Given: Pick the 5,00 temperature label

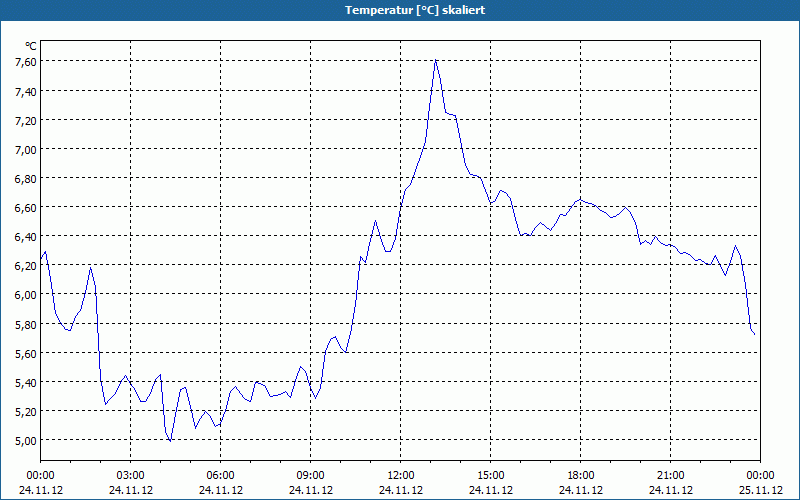Looking at the screenshot, I should (26, 441).
